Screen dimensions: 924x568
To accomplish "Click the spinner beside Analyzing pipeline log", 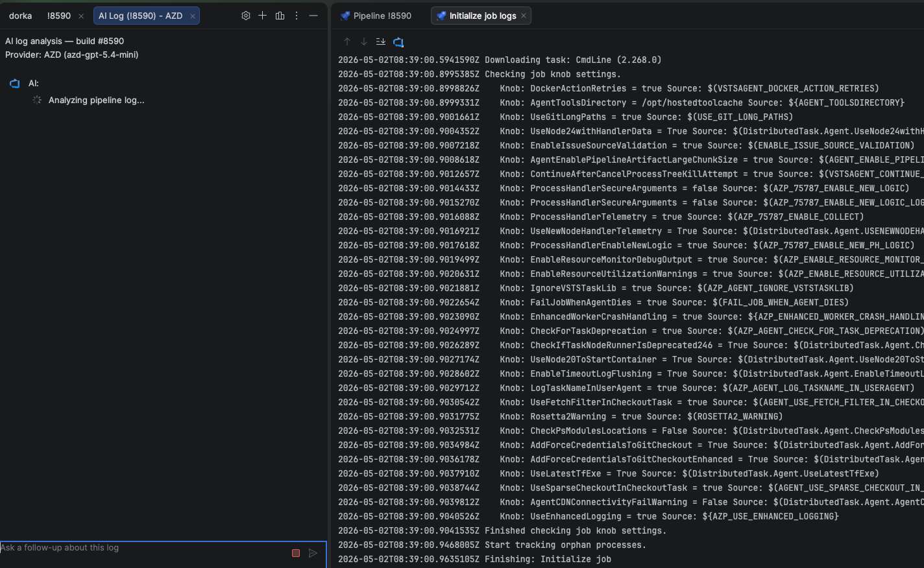I will point(37,100).
